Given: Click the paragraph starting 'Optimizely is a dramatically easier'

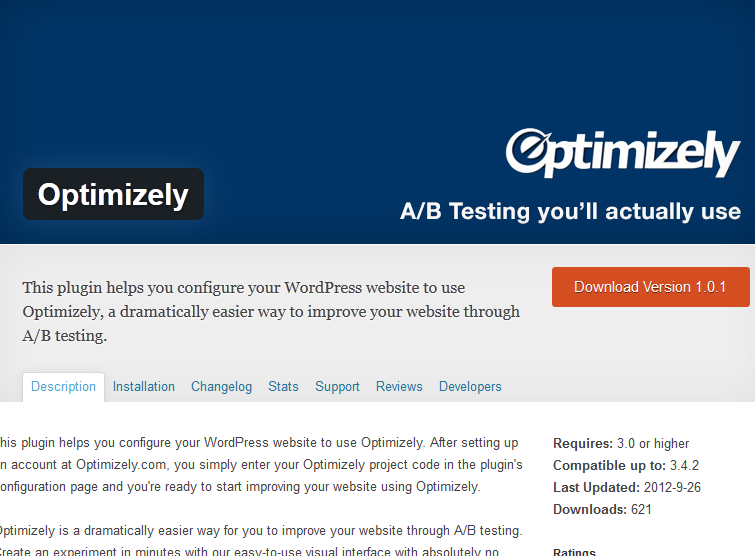Looking at the screenshot, I should pos(261,541).
